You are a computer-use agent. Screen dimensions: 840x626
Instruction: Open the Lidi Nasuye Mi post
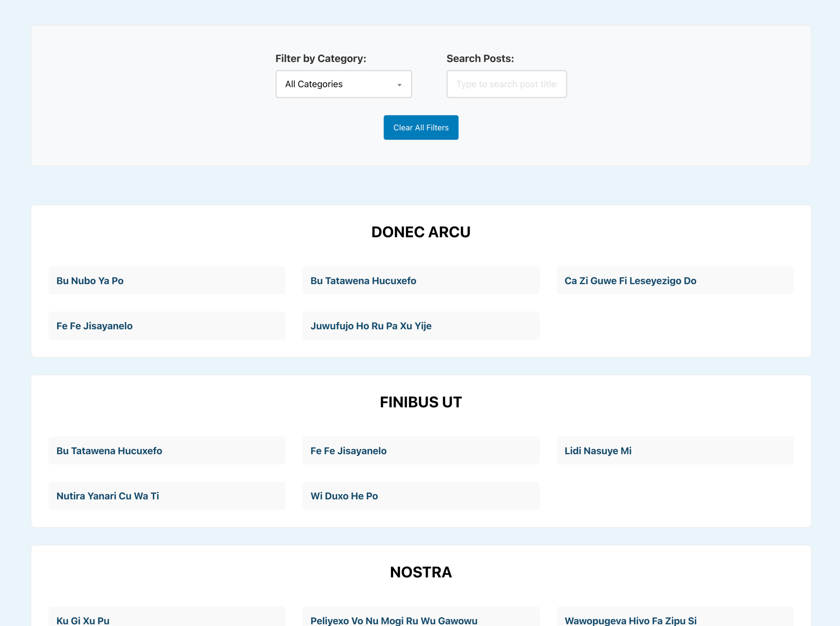[598, 451]
